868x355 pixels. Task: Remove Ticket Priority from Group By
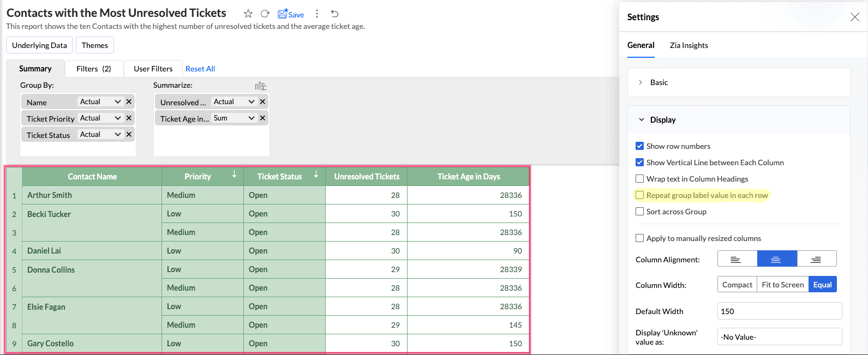pos(129,118)
